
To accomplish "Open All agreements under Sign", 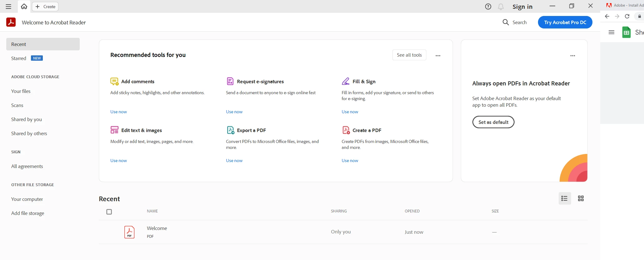I will (27, 166).
